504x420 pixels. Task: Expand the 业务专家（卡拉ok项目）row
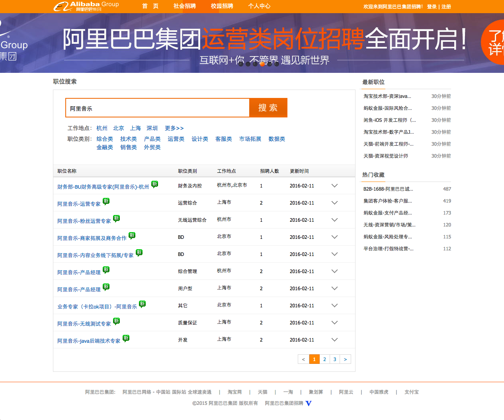334,305
